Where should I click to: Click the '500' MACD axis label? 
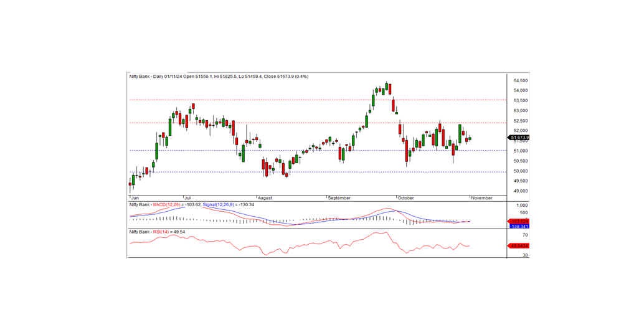pyautogui.click(x=524, y=213)
